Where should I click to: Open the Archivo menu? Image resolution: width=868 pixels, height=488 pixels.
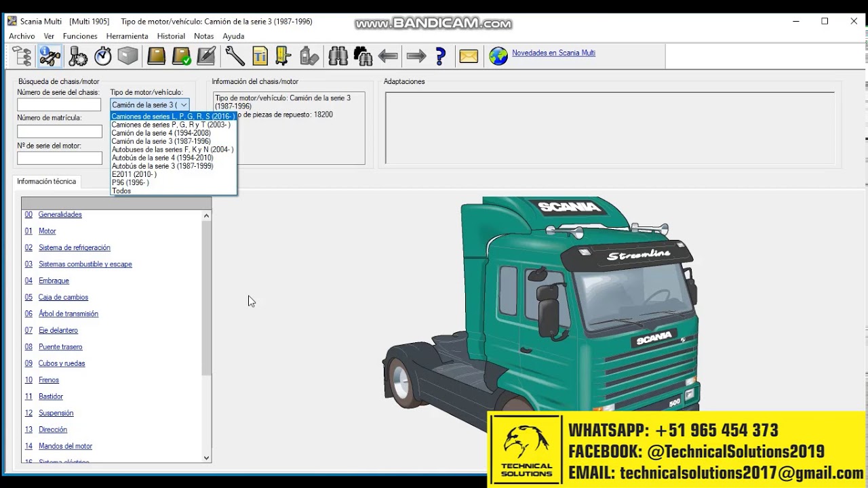(22, 36)
